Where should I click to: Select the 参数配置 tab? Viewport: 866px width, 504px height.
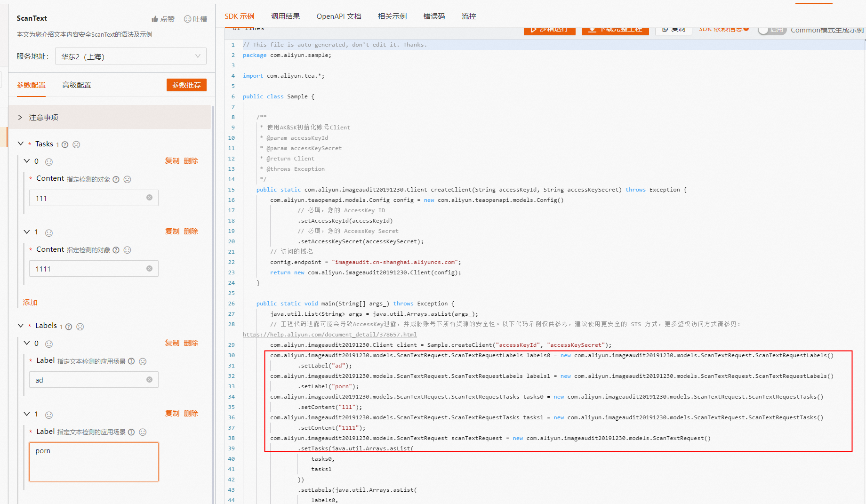pos(31,85)
